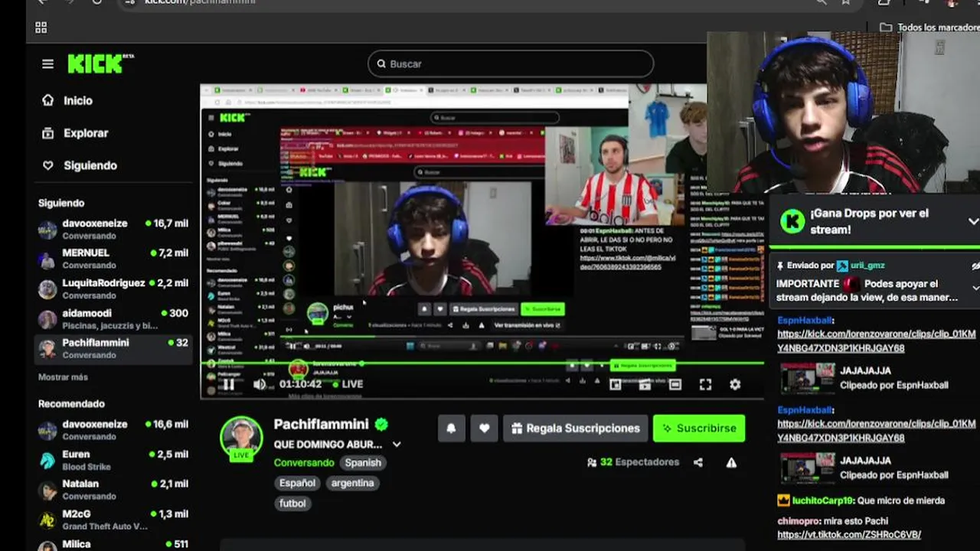Toggle theater mode in the player

pyautogui.click(x=675, y=384)
